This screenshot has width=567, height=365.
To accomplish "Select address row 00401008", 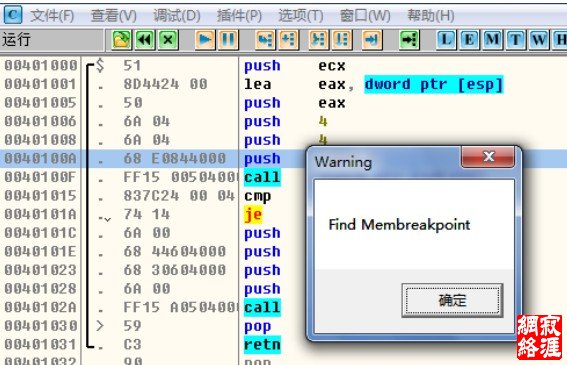I will pyautogui.click(x=40, y=140).
